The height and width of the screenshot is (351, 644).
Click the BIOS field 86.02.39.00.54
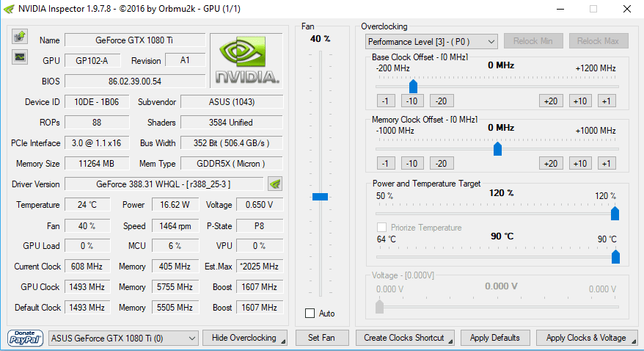[x=135, y=81]
